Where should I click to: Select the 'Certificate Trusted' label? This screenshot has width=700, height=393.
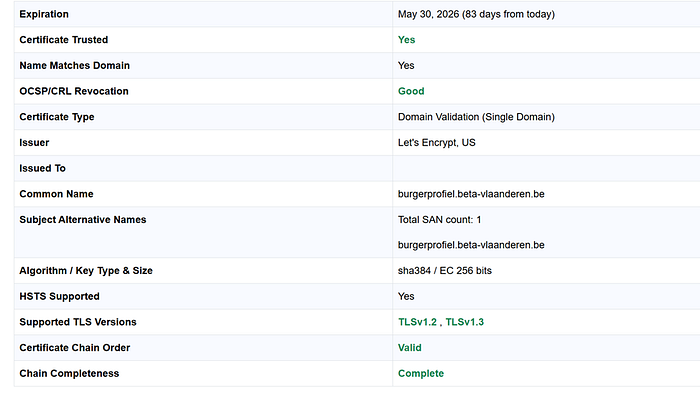point(63,40)
